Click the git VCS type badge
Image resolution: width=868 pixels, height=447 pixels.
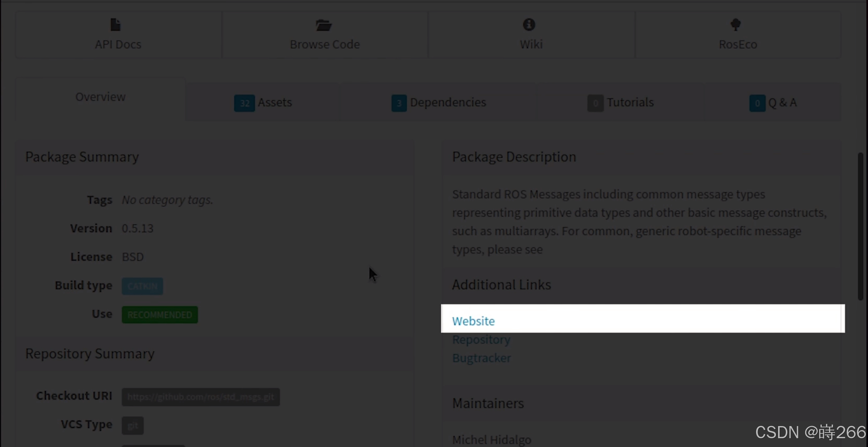pos(132,425)
